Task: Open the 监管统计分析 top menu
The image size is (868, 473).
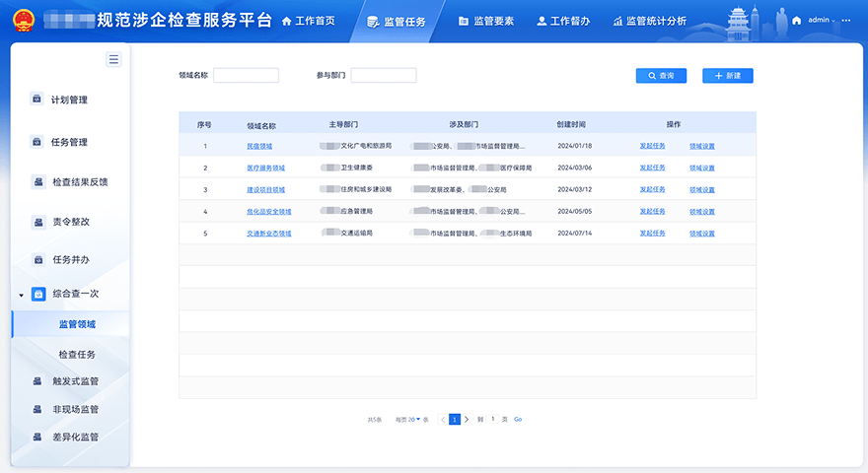Action: (x=649, y=21)
